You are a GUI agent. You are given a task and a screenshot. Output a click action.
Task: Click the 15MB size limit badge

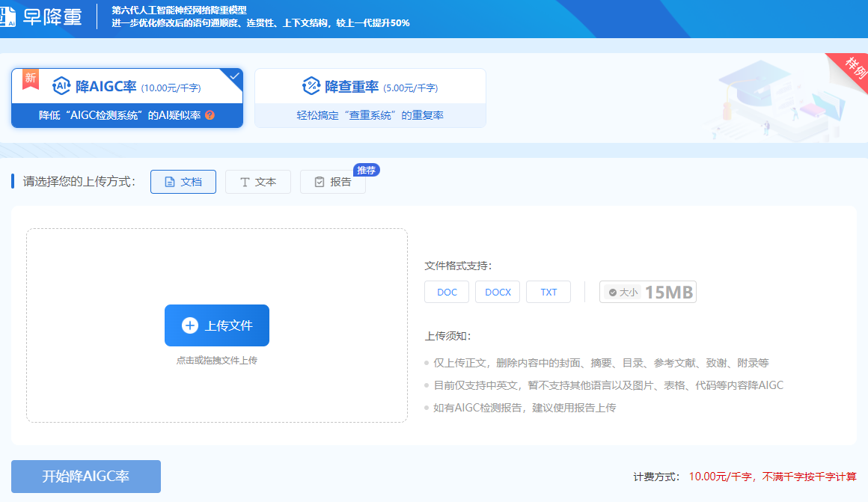[x=648, y=292]
